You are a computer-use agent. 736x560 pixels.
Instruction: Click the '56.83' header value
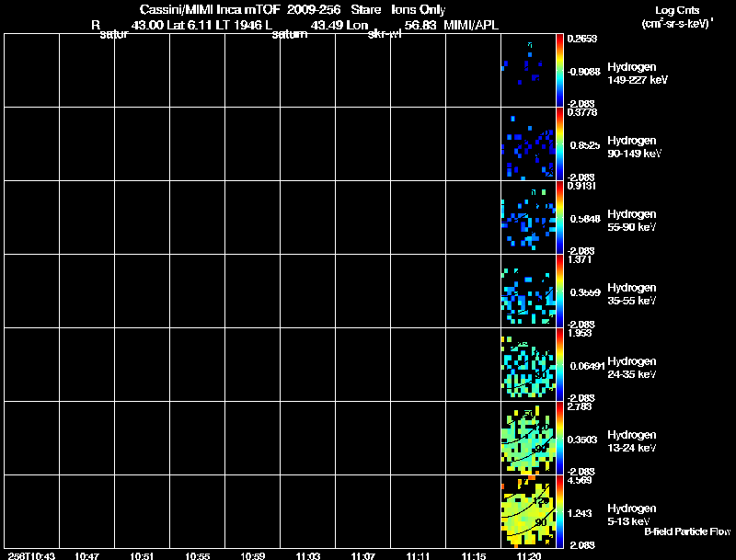coord(420,26)
